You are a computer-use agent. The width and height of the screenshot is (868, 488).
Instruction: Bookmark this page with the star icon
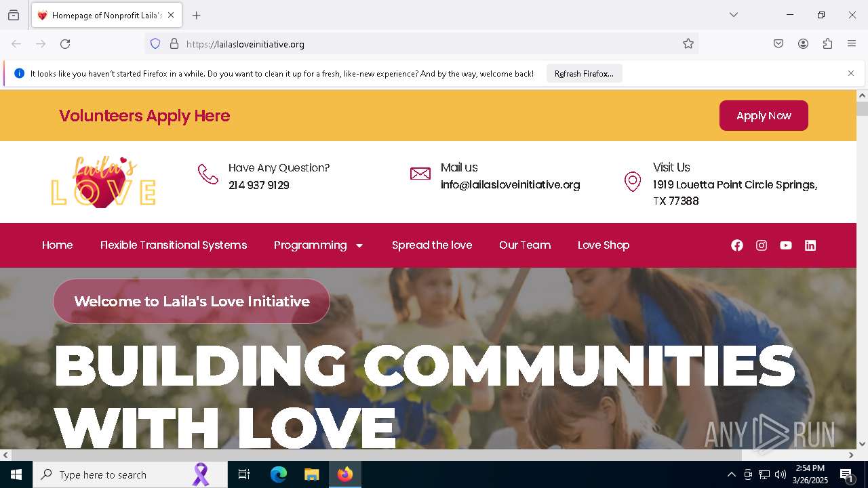[x=688, y=44]
